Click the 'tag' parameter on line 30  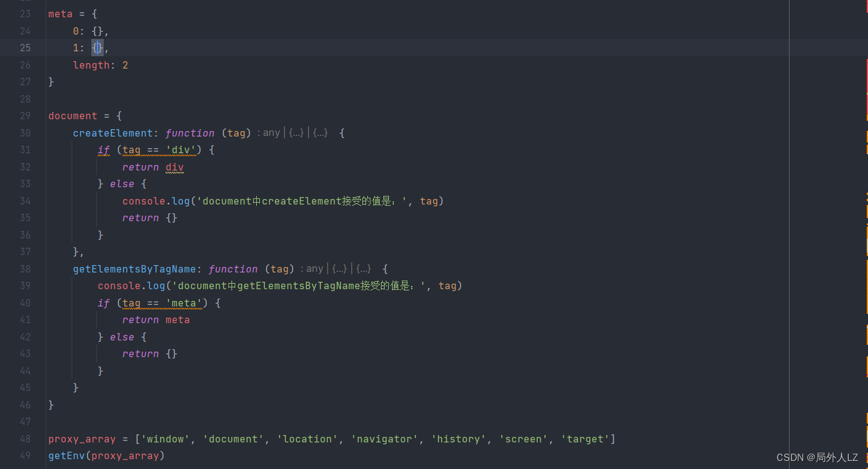click(x=236, y=133)
